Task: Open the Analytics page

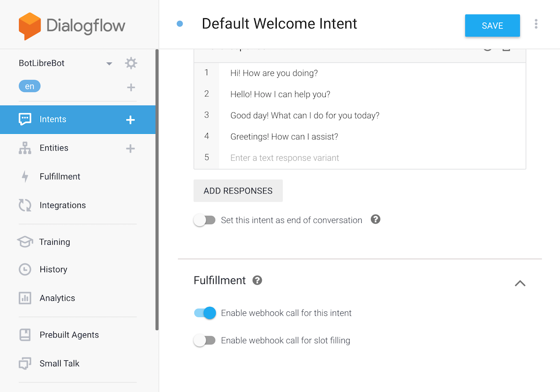Action: point(57,298)
